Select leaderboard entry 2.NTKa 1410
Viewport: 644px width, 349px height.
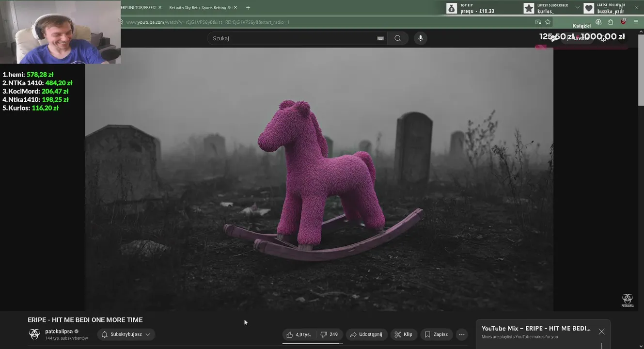[x=37, y=83]
